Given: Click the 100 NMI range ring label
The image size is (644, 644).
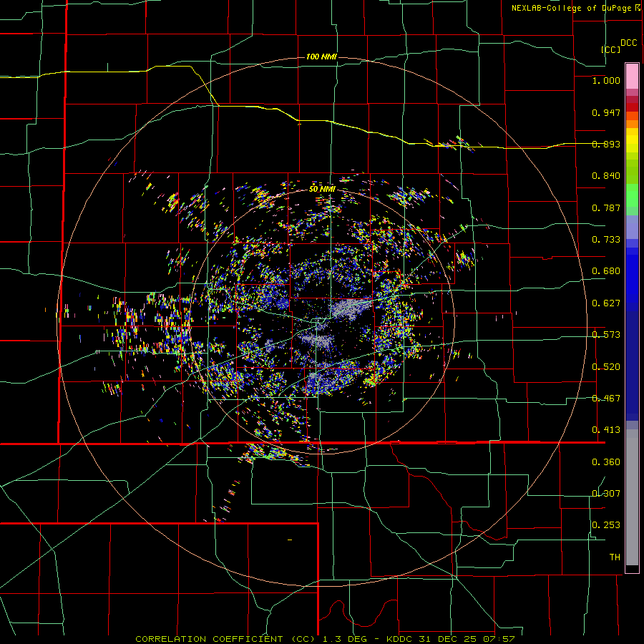Looking at the screenshot, I should click(x=321, y=57).
